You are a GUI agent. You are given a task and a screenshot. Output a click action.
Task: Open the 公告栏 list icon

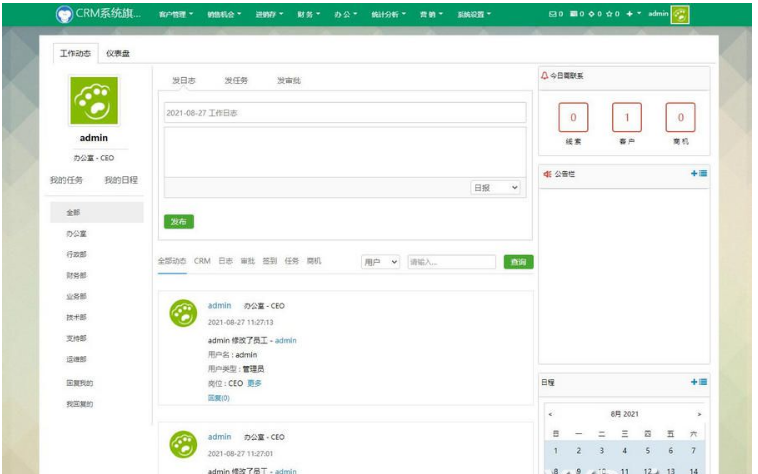coord(703,173)
